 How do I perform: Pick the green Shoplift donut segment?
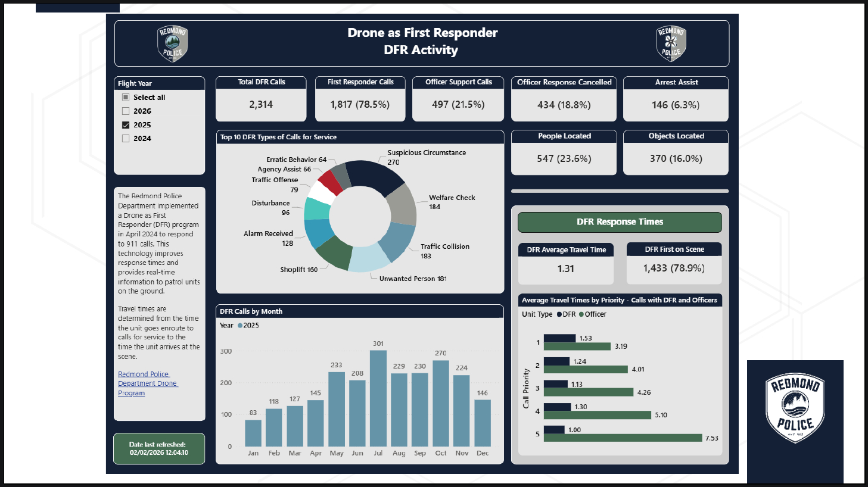tap(332, 253)
